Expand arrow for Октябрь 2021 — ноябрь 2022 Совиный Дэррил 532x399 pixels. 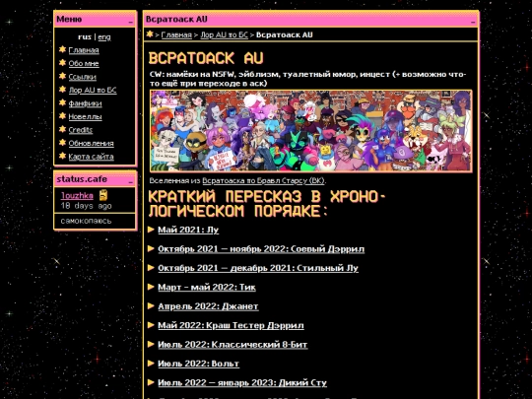coord(152,248)
